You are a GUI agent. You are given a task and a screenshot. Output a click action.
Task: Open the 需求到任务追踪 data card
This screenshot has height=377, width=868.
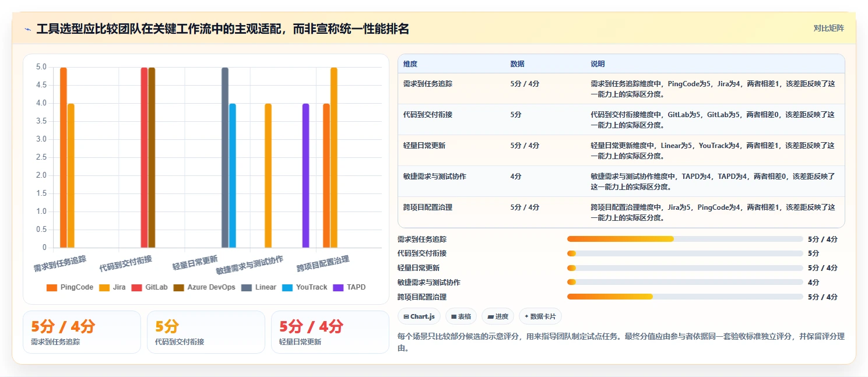click(82, 332)
